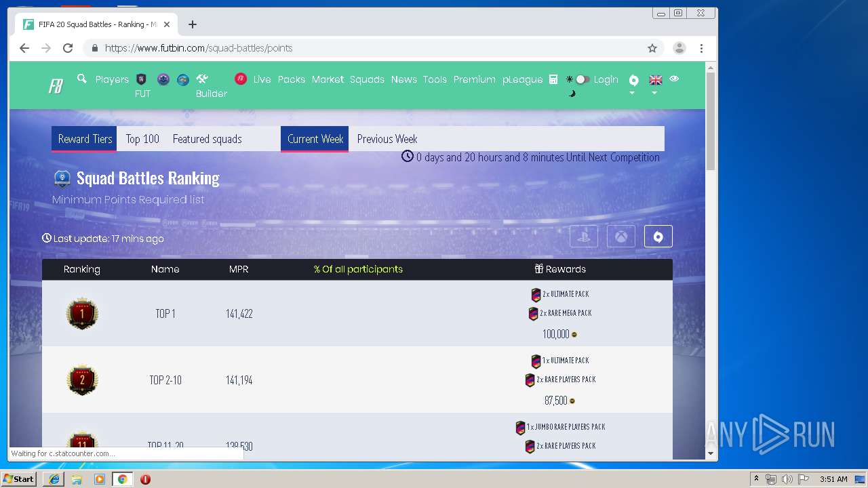Image resolution: width=868 pixels, height=488 pixels.
Task: Open the Packs menu
Action: tap(292, 79)
